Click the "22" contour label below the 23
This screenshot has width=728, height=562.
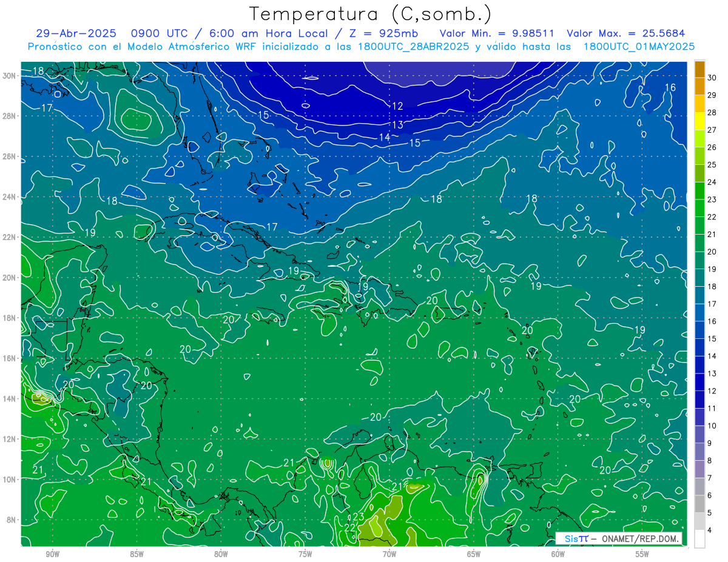(x=350, y=528)
